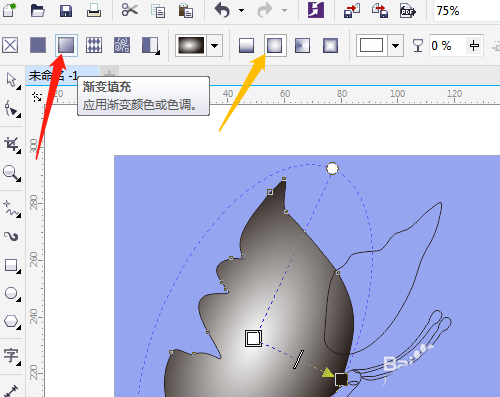Click the round gradient rotation handle

tap(332, 169)
